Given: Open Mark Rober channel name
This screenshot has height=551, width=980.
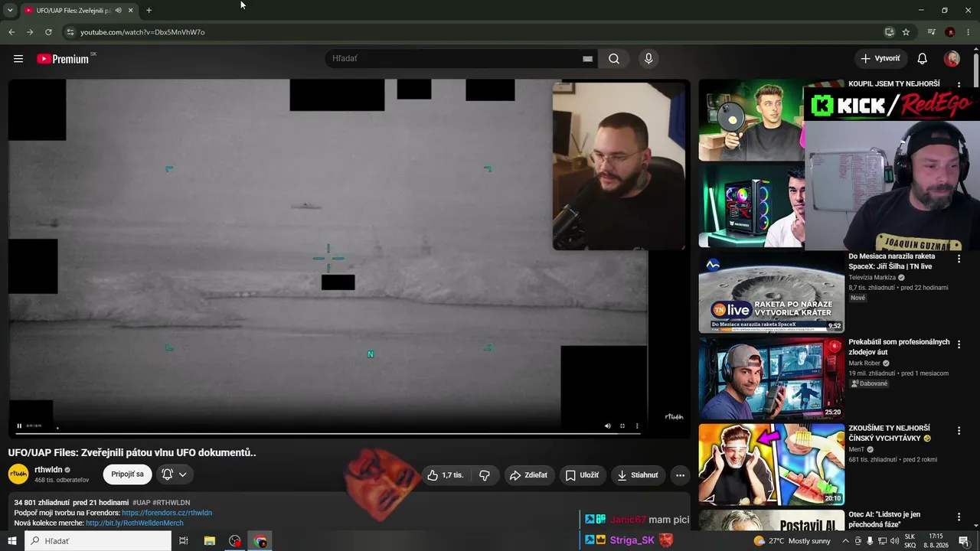Looking at the screenshot, I should [864, 364].
